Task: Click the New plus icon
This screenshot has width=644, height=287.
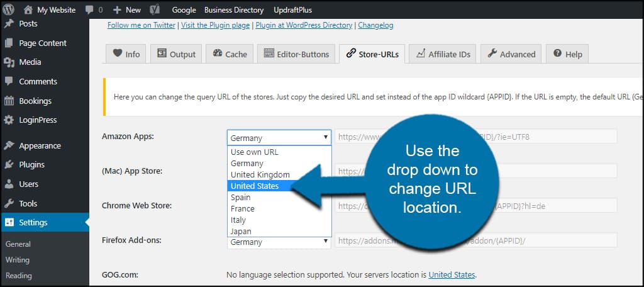Action: coord(117,10)
